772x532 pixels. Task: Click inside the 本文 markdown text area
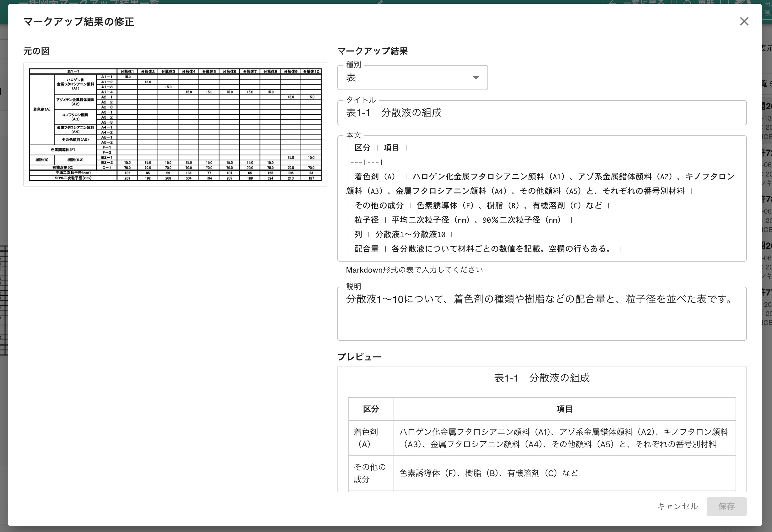(542, 198)
